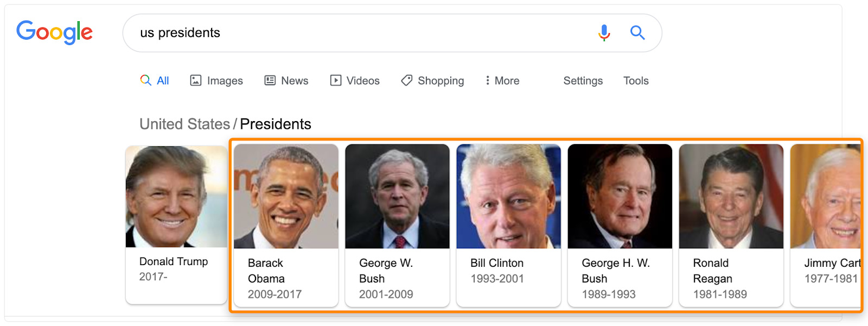Click the United States breadcrumb link
868x326 pixels.
point(184,123)
